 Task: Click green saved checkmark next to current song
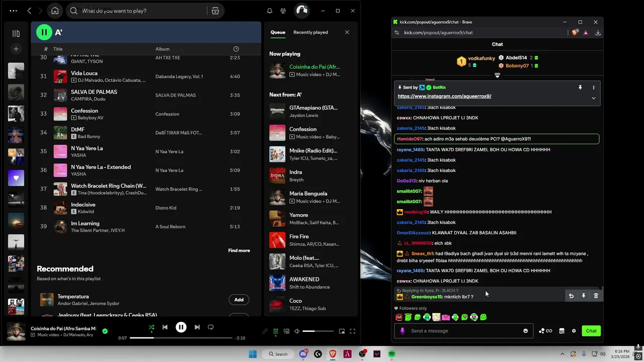(x=105, y=331)
